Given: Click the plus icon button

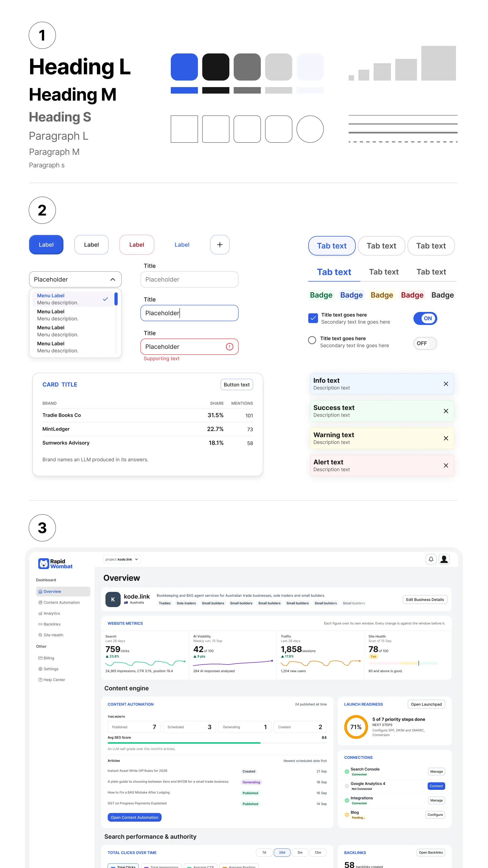Looking at the screenshot, I should click(x=220, y=245).
